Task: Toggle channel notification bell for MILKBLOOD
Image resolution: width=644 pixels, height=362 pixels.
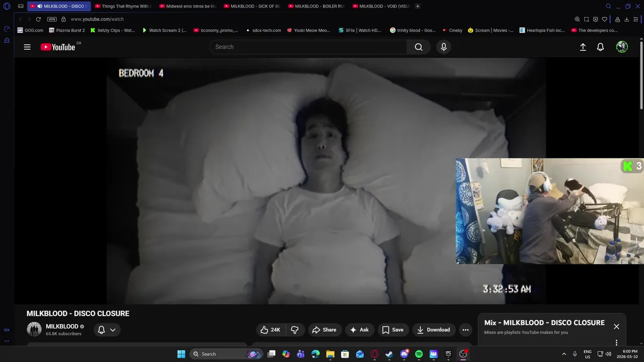Action: 101,330
